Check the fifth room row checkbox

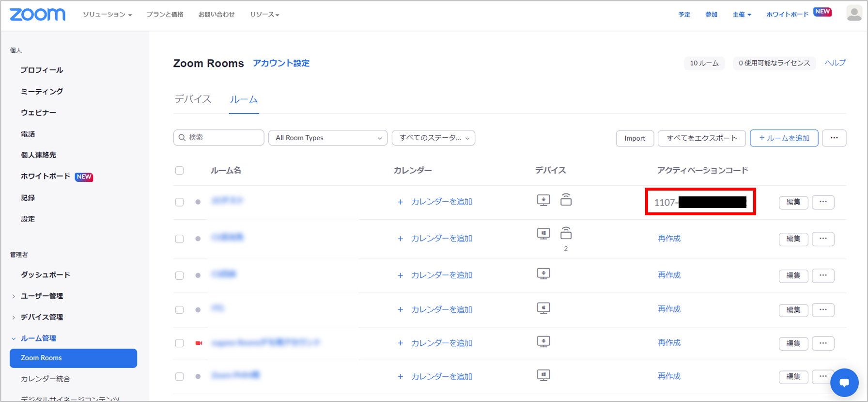tap(179, 343)
